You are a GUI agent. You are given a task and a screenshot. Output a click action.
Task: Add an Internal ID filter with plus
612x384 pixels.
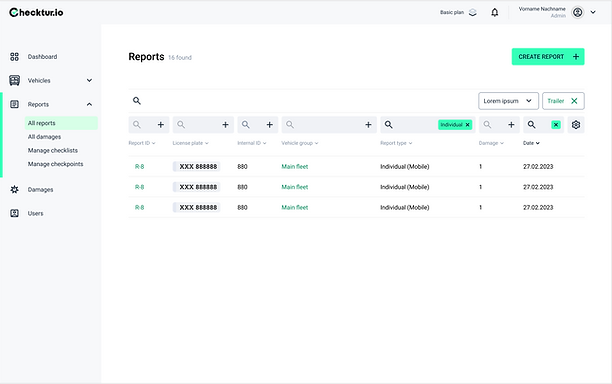tap(269, 124)
